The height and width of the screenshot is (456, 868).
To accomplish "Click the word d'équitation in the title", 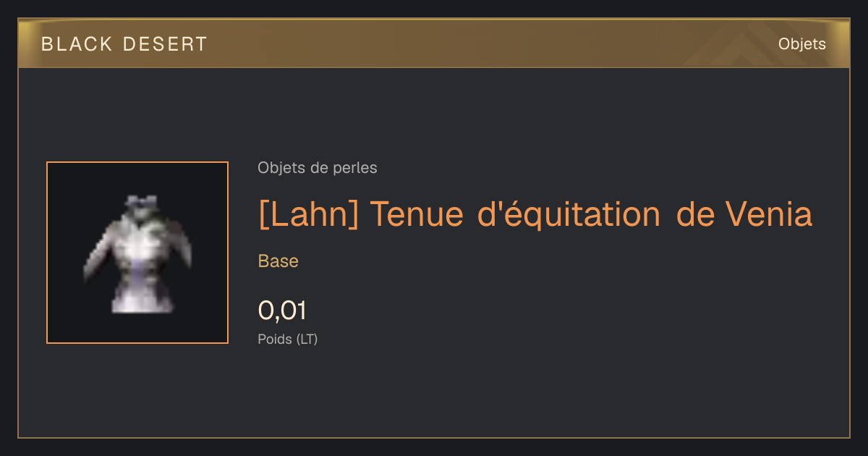I will 569,214.
